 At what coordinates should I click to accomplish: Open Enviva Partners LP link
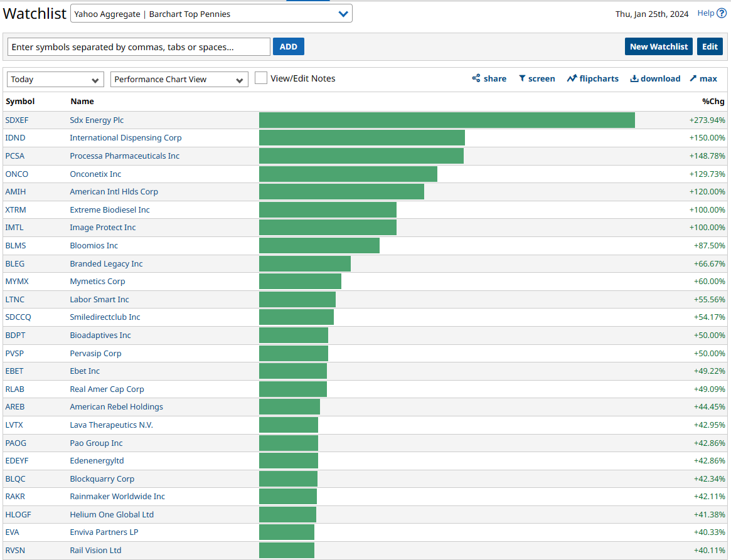[104, 534]
